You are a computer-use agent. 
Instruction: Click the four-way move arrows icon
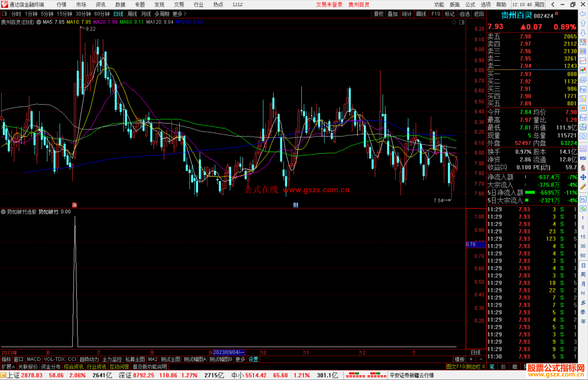[583, 177]
